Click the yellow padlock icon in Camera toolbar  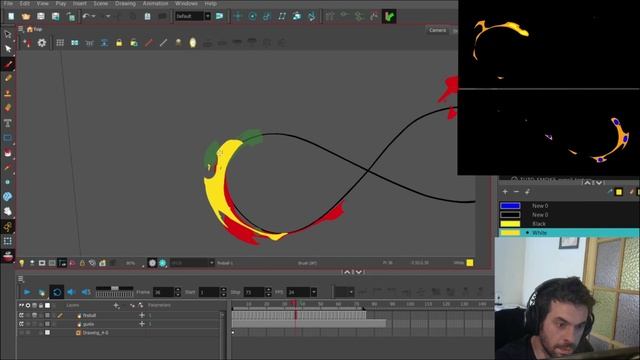point(119,43)
